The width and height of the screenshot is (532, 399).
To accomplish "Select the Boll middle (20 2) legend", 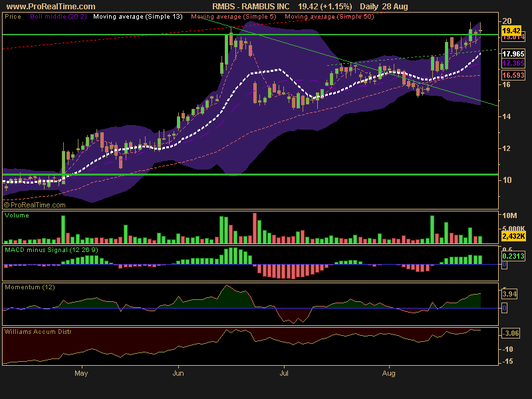I will click(59, 16).
